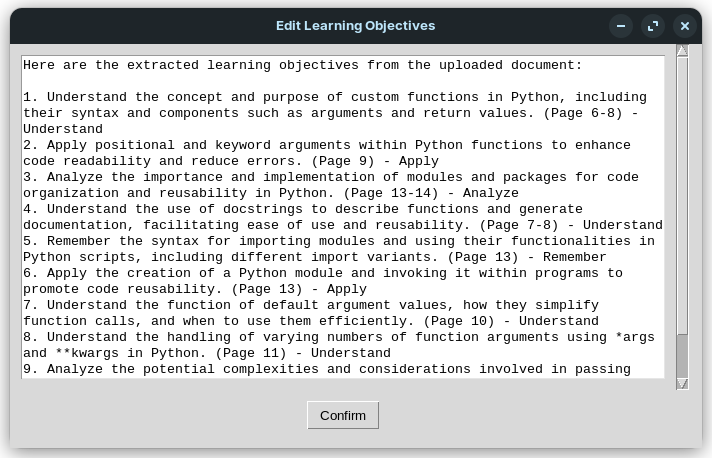Viewport: 712px width, 458px height.
Task: Click on objective 2 positional and keyword arguments
Action: pyautogui.click(x=327, y=153)
